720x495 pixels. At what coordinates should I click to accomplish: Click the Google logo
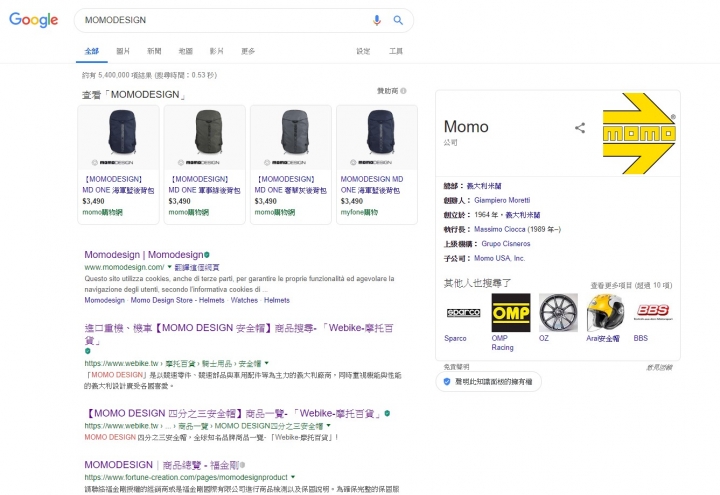[x=34, y=20]
